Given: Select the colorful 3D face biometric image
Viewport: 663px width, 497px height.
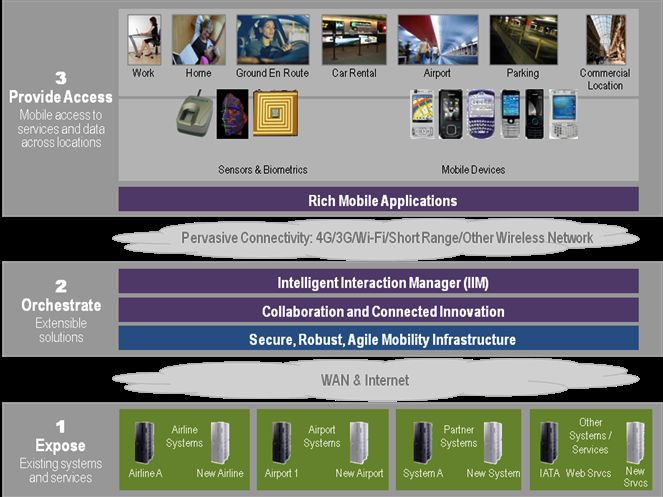Looking at the screenshot, I should 232,114.
